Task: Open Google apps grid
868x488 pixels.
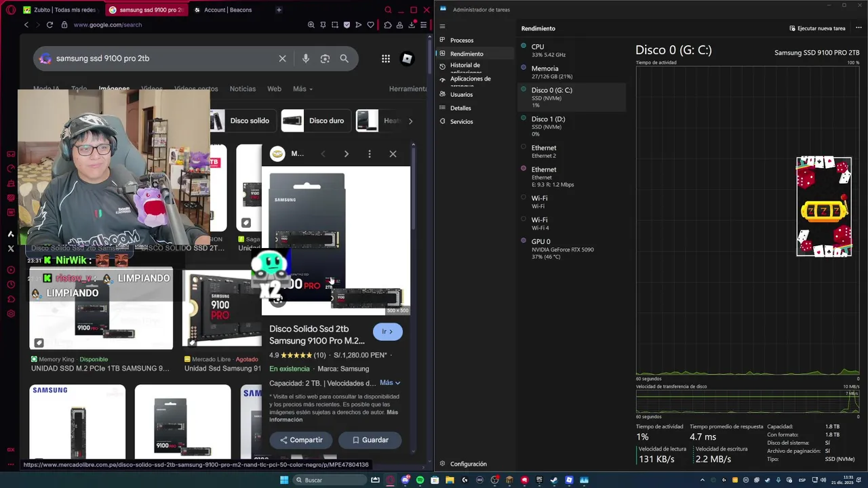Action: pyautogui.click(x=386, y=59)
